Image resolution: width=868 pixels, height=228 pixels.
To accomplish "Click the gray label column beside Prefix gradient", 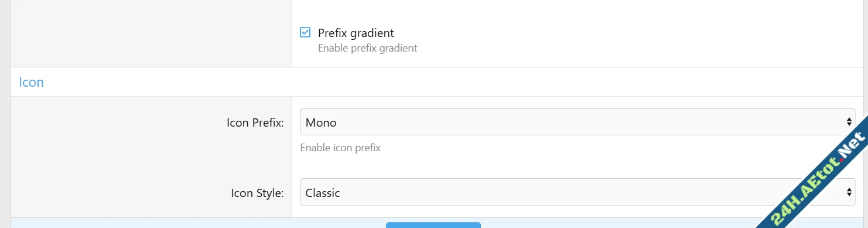I will [x=151, y=33].
